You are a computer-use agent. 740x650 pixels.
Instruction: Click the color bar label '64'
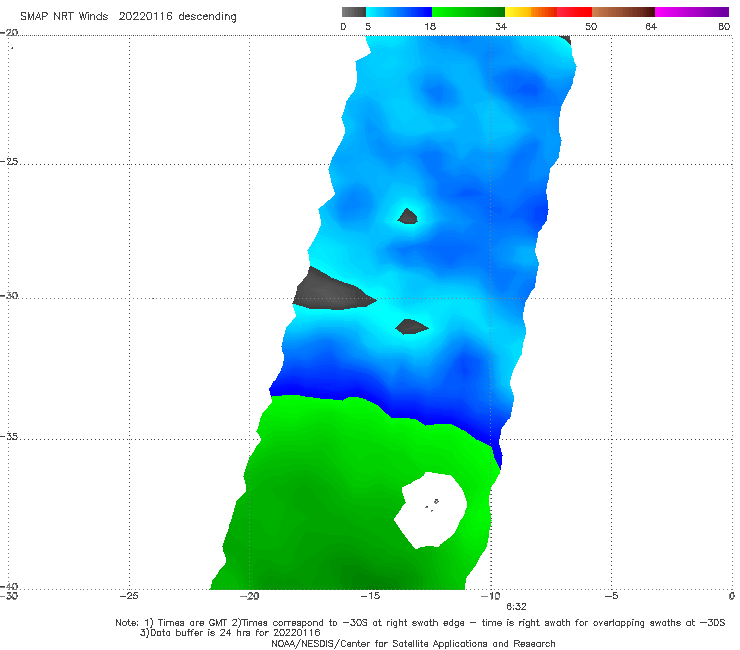pos(651,26)
